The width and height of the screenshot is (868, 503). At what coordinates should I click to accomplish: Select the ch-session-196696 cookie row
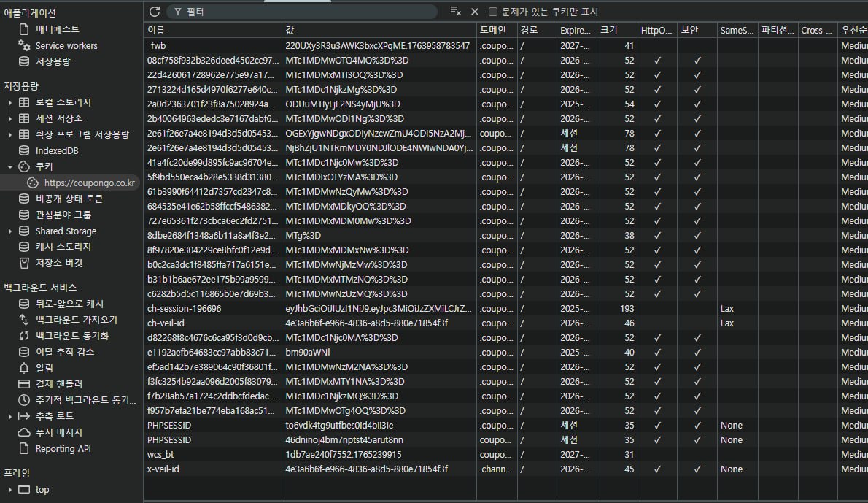[212, 309]
